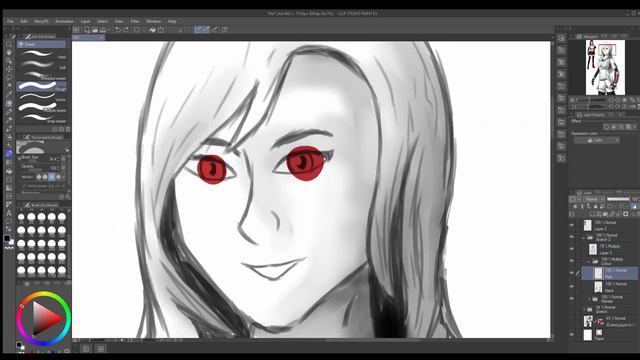
Task: Click the layer opacity slider in Layer panel
Action: (618, 199)
